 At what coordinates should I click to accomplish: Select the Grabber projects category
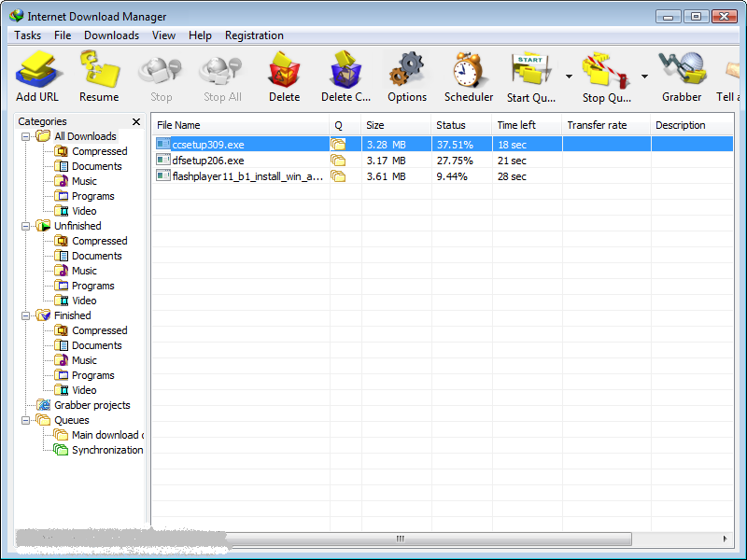92,405
